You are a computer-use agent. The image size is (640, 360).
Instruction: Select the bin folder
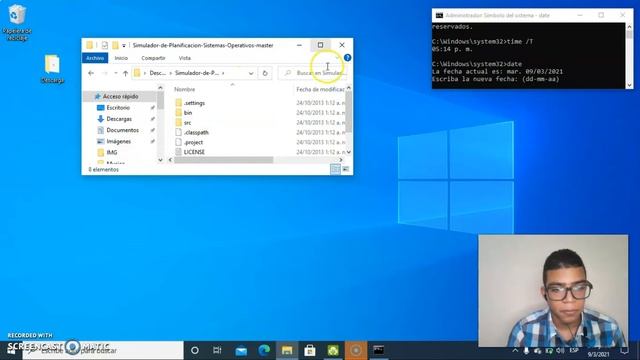[x=187, y=113]
